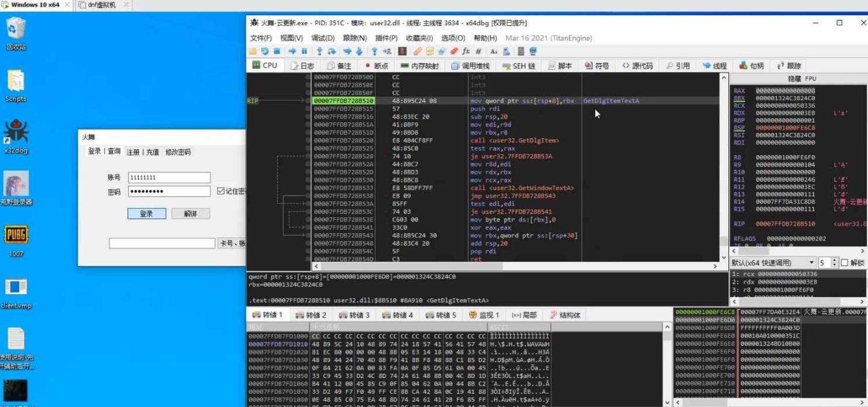Click 隐藏 FPU in registers panel
This screenshot has width=868, height=407.
802,78
